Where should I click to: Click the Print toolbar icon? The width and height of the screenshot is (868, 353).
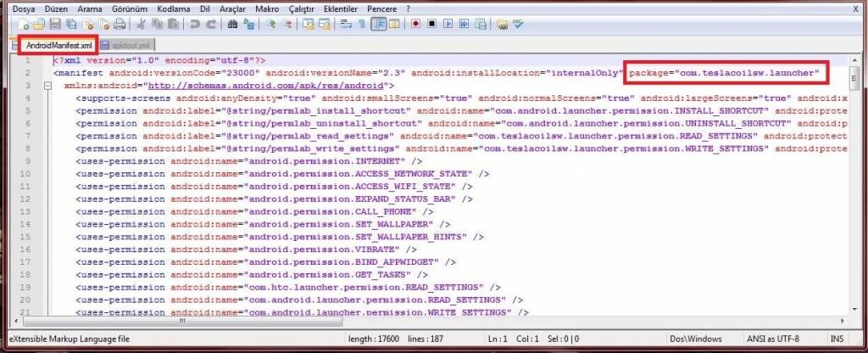pos(120,24)
